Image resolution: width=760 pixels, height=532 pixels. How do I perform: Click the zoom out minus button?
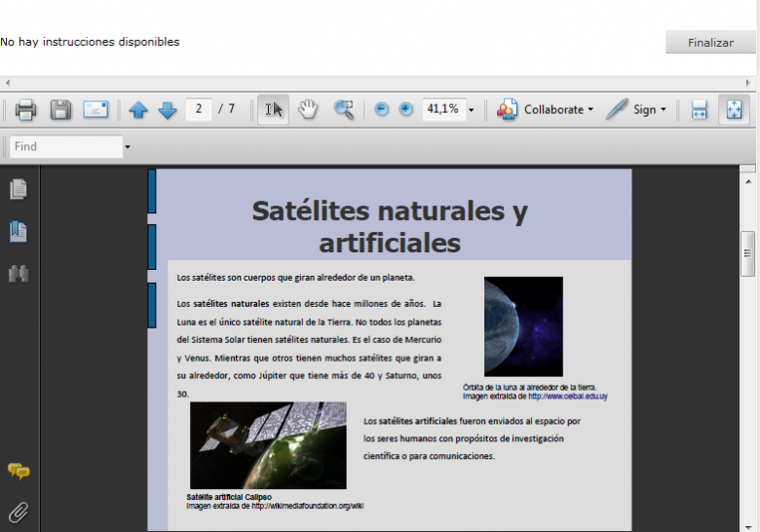(x=381, y=109)
